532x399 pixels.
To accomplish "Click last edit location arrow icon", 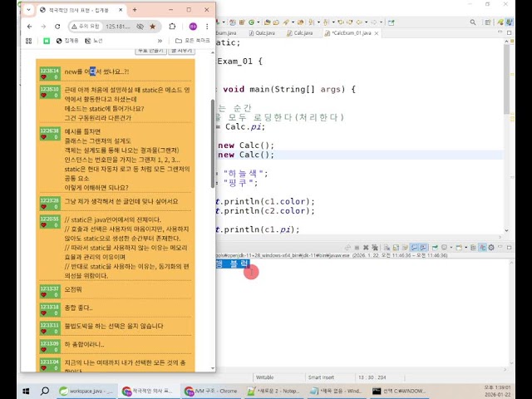I will (x=341, y=22).
